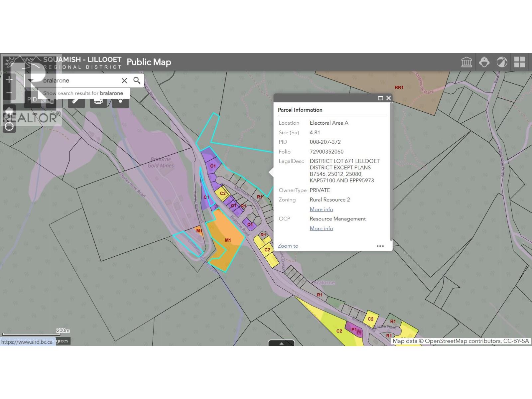Clear the bralarone search text
Screen dimensions: 532x399
tap(124, 80)
